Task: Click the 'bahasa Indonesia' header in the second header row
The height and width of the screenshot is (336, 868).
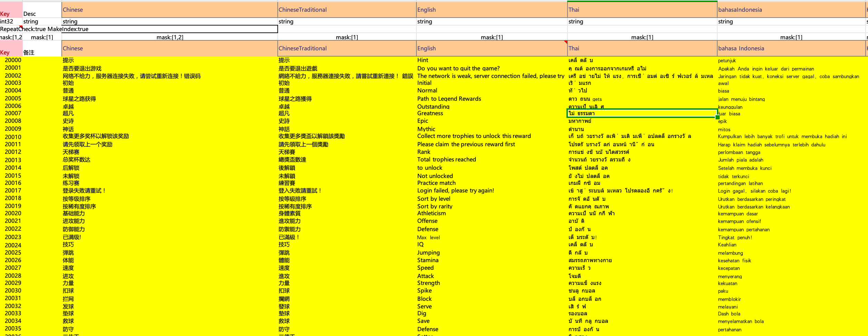Action: point(791,48)
